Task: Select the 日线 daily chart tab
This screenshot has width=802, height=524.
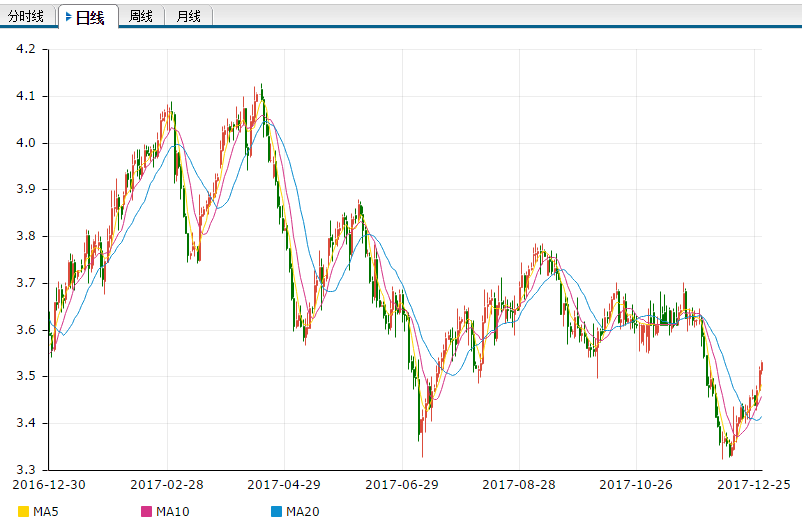Action: click(88, 17)
